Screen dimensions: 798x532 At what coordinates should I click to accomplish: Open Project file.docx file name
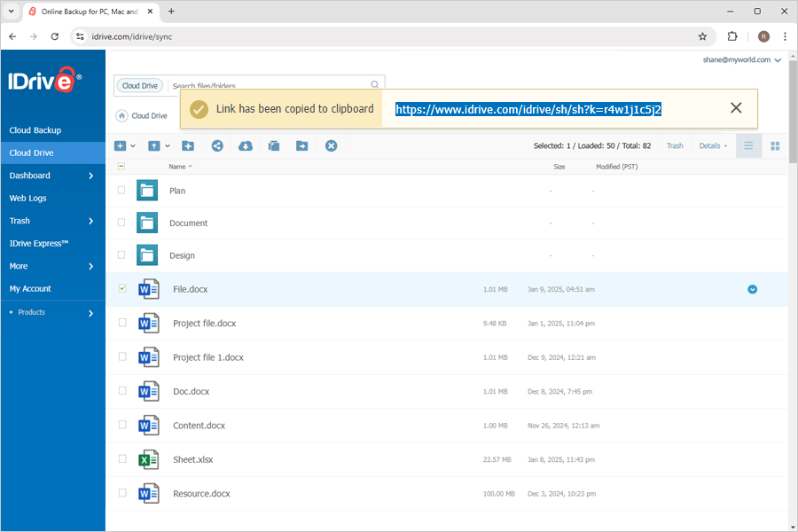point(205,324)
